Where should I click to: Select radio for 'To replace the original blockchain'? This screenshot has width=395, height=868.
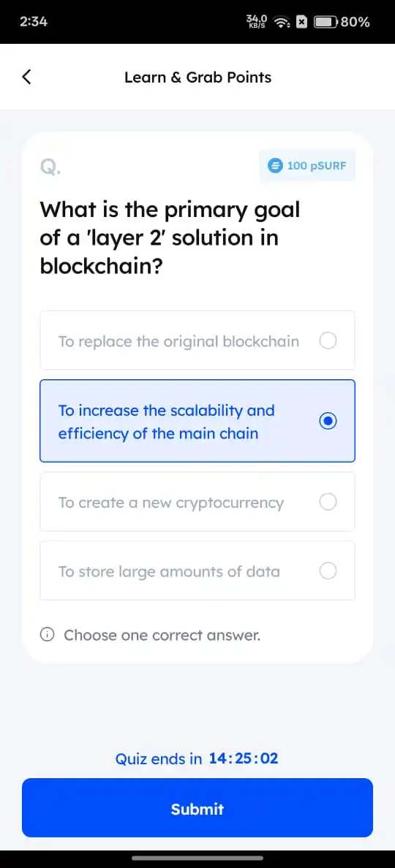coord(328,341)
